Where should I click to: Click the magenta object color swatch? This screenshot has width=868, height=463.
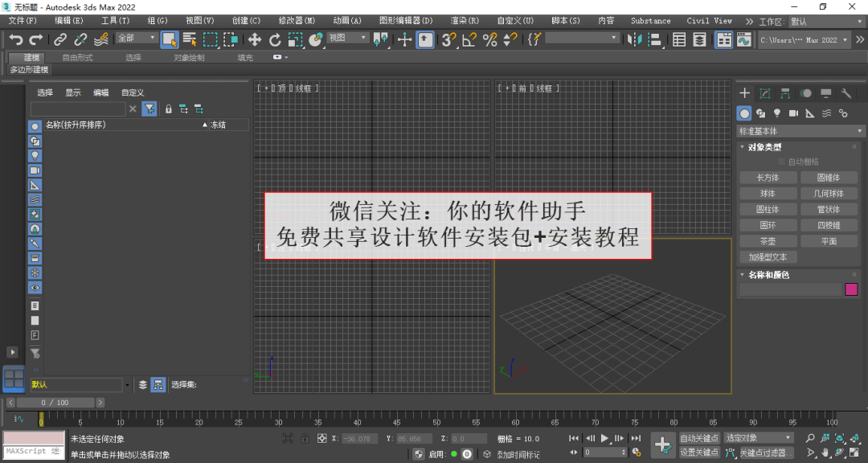[x=851, y=289]
